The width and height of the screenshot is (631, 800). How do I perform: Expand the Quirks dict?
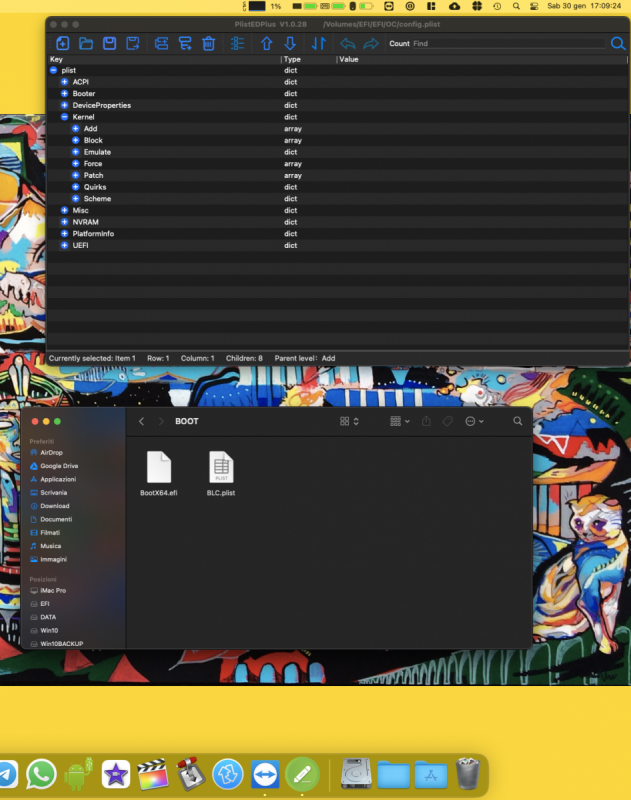[75, 187]
